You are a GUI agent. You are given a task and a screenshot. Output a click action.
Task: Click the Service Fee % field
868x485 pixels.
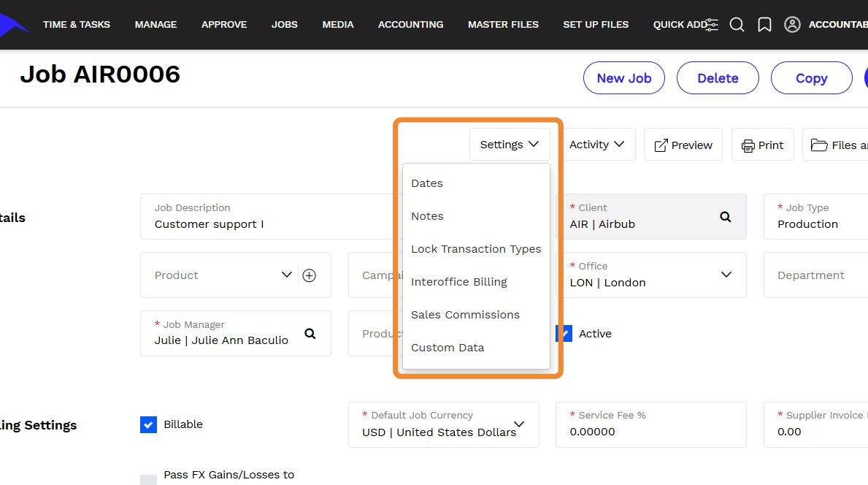tap(651, 424)
